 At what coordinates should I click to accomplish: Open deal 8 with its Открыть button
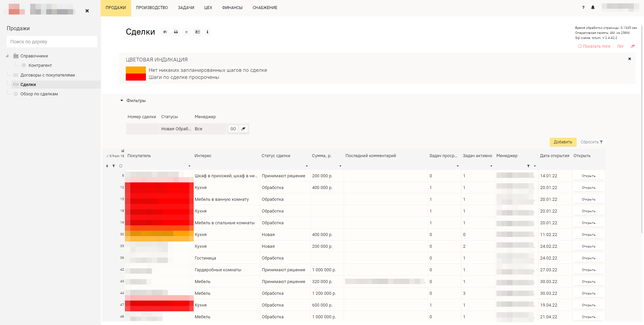coord(589,176)
